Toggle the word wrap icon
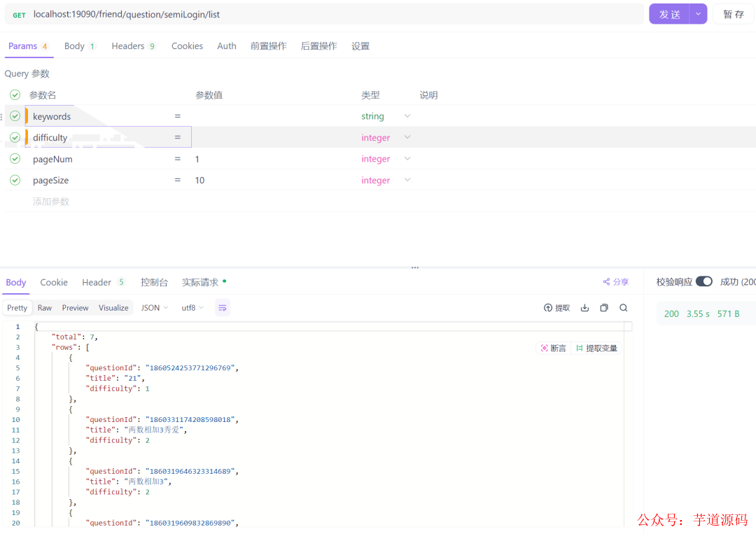The width and height of the screenshot is (756, 534). point(223,308)
